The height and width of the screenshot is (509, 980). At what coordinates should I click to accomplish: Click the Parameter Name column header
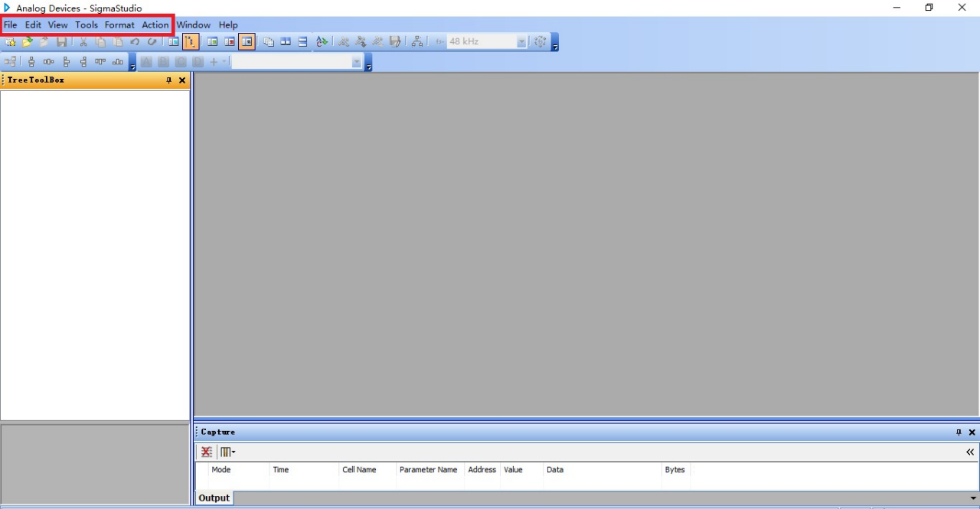click(x=430, y=470)
